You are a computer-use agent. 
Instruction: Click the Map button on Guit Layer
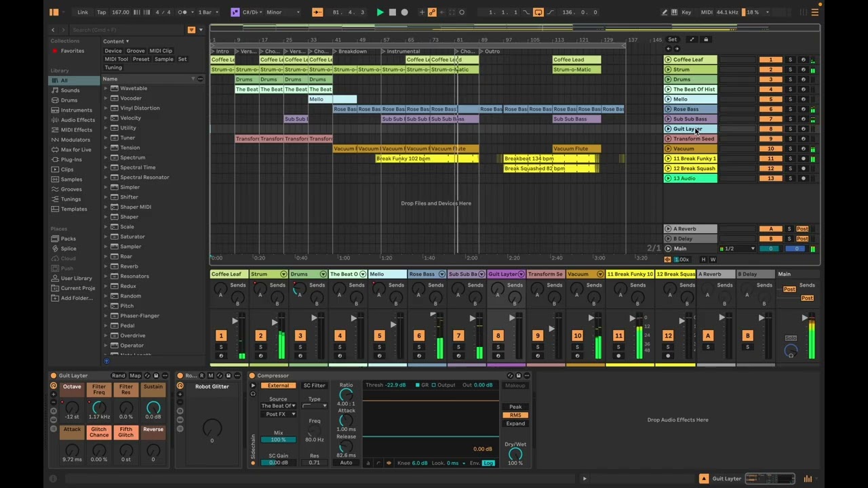tap(135, 375)
